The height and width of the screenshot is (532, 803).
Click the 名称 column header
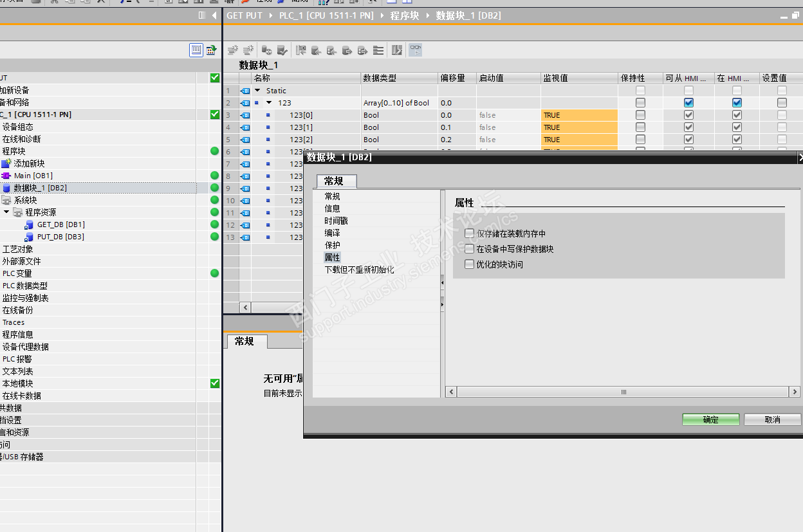coord(306,78)
